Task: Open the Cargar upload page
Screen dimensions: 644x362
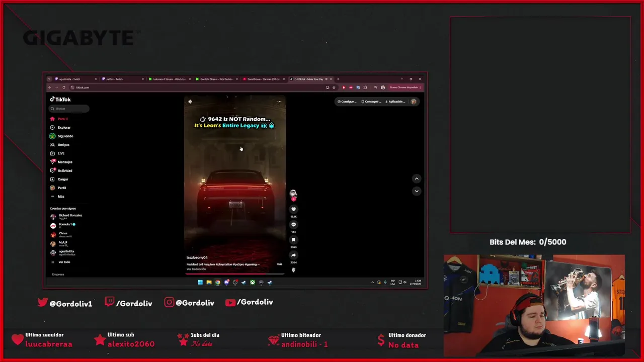Action: click(x=59, y=179)
